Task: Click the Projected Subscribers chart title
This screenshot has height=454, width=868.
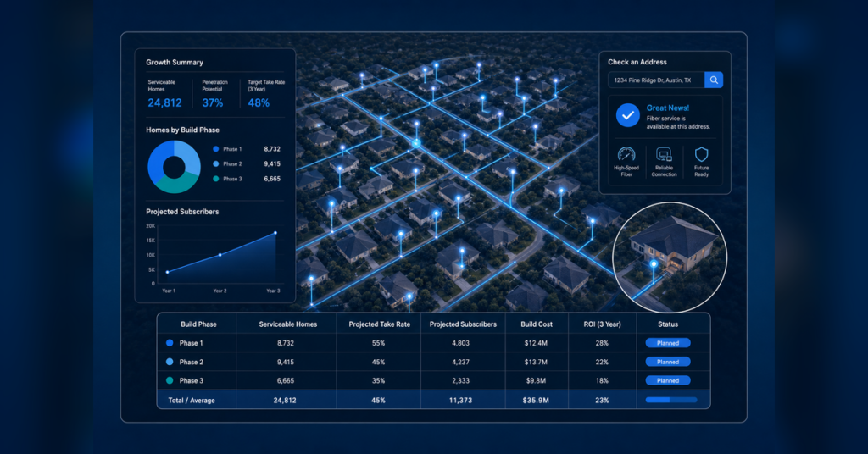Action: point(182,211)
